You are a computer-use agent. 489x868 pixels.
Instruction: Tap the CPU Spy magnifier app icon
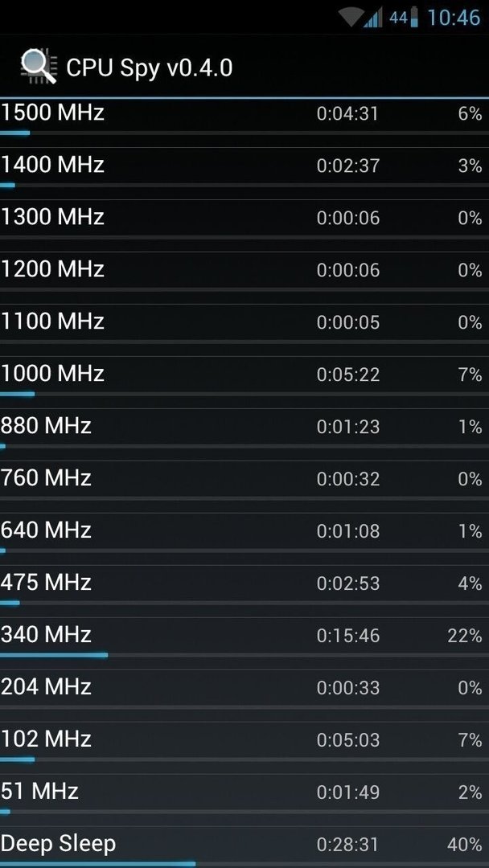tap(39, 67)
